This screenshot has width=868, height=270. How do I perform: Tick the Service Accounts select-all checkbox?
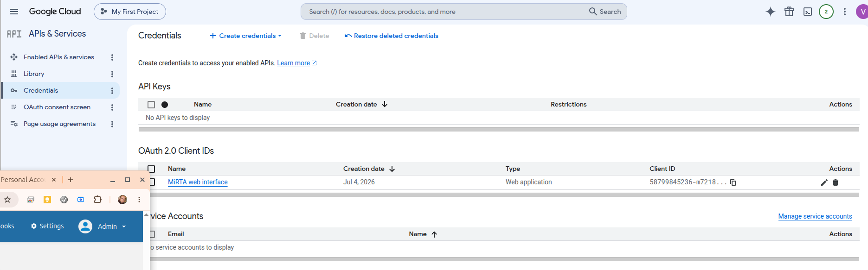(152, 234)
